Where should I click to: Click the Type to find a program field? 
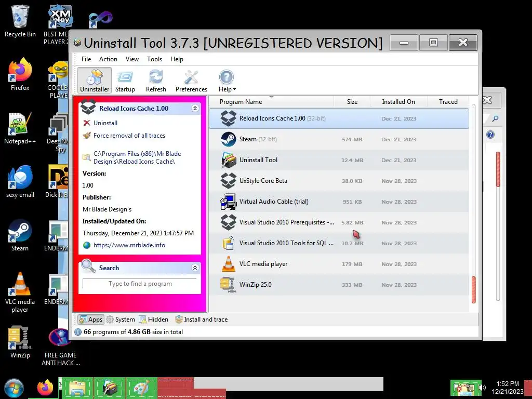(x=140, y=284)
